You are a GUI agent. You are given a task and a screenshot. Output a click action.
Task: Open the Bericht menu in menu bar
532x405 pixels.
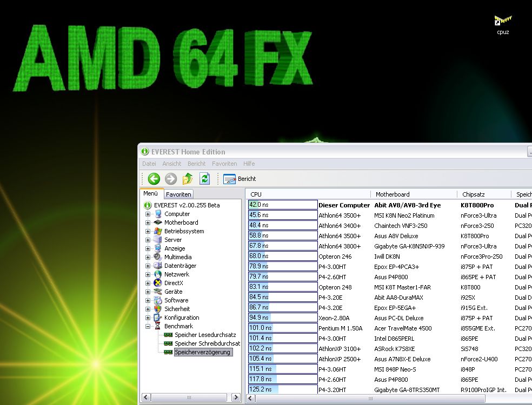[x=197, y=164]
